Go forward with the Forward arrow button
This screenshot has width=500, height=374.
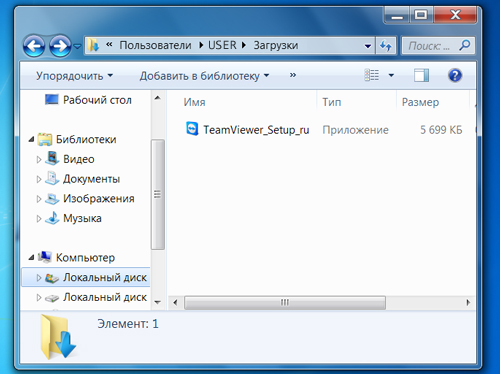[x=60, y=46]
